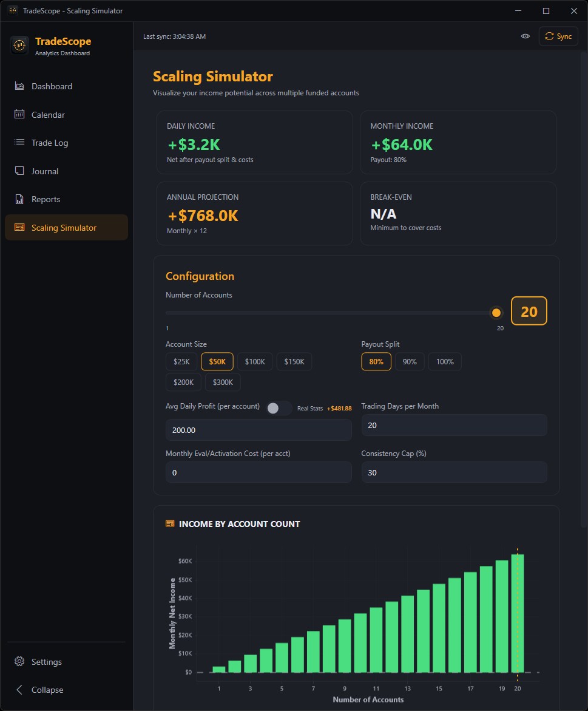Open Calendar using its sidebar icon

click(19, 114)
